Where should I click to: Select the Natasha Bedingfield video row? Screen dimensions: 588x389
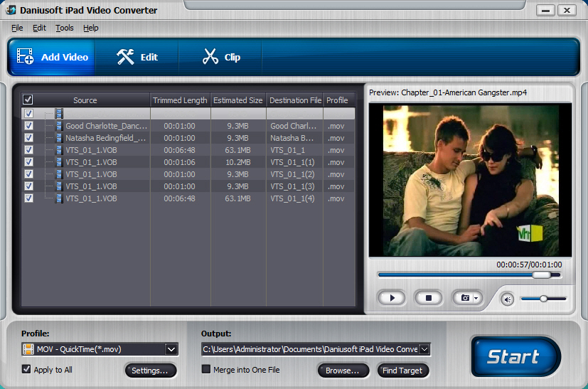pos(105,138)
